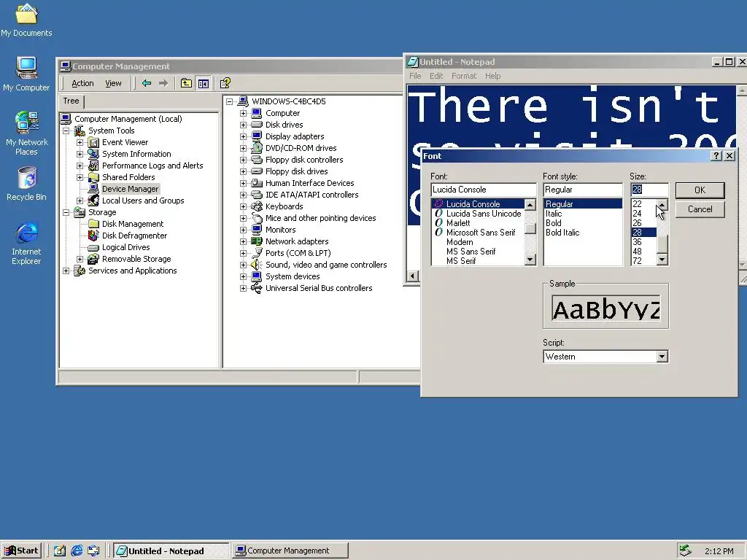Switch to Computer Management taskbar button
Screen dimensions: 747x560
pos(290,551)
